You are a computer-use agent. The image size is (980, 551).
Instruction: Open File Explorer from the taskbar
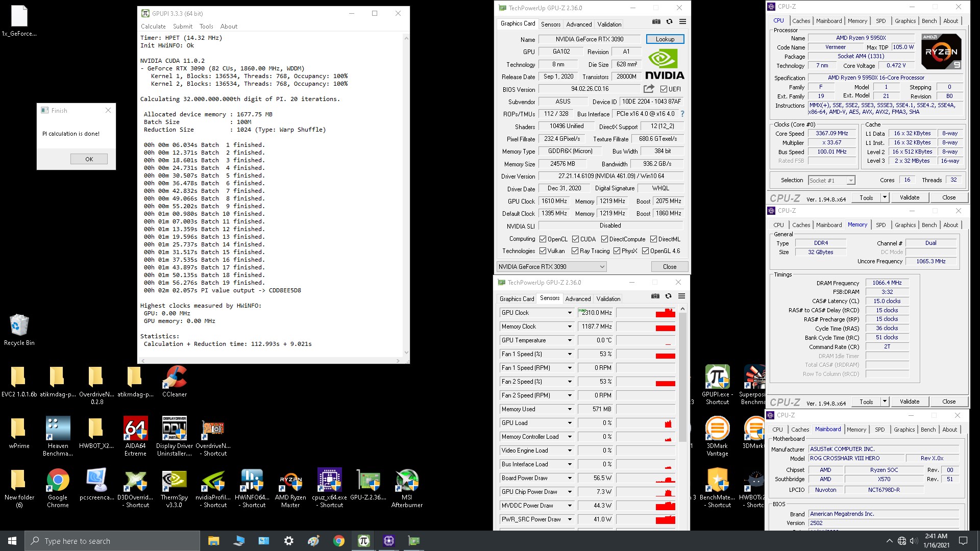pyautogui.click(x=213, y=541)
